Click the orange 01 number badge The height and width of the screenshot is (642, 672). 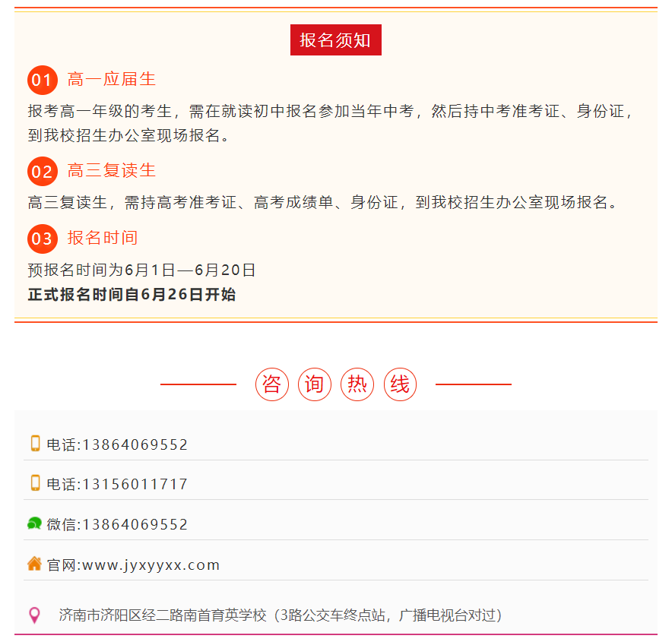tap(42, 81)
